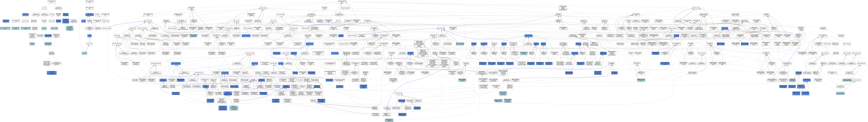868x122 pixels.
Task: Select the 'enzyme binding' node
Action: 26,21
